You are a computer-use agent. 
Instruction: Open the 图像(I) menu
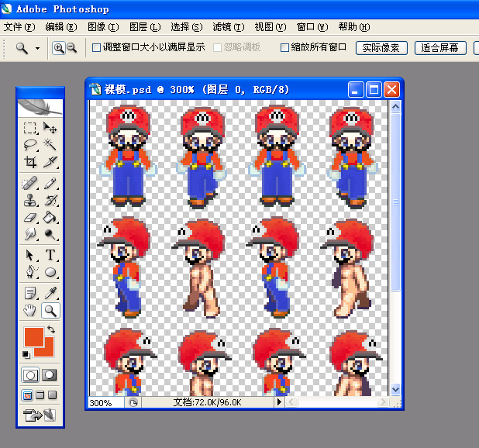[x=103, y=27]
